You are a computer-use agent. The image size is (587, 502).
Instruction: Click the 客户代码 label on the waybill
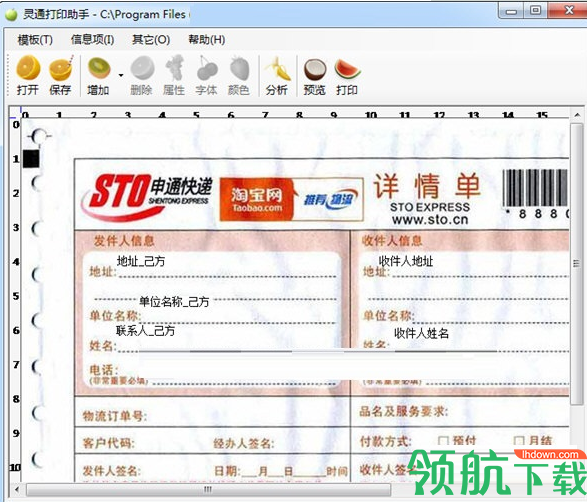pyautogui.click(x=109, y=443)
